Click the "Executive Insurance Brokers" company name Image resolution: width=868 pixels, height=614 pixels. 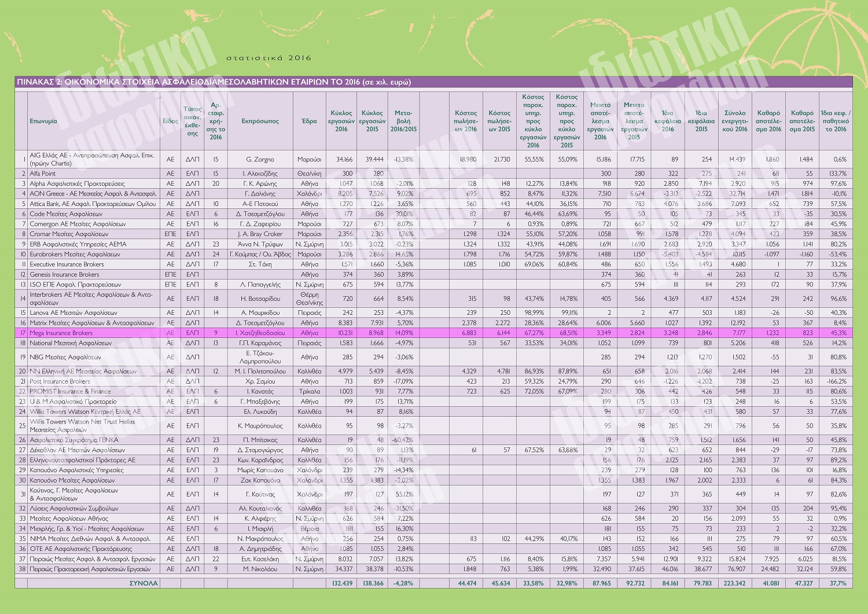point(67,264)
